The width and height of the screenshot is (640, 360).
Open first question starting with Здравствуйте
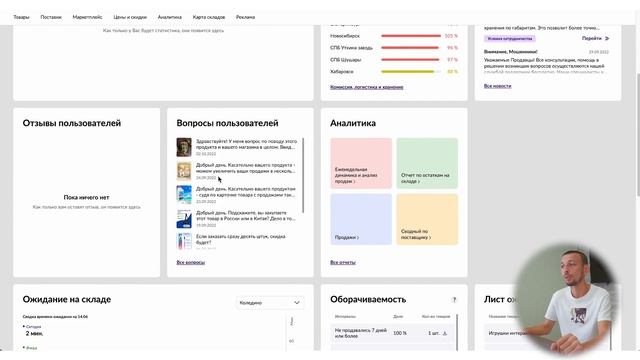point(246,144)
